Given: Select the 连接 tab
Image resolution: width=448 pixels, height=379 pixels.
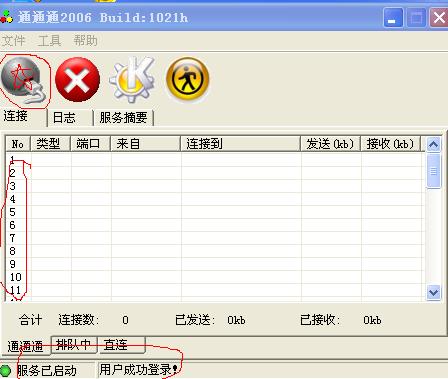Looking at the screenshot, I should click(23, 117).
